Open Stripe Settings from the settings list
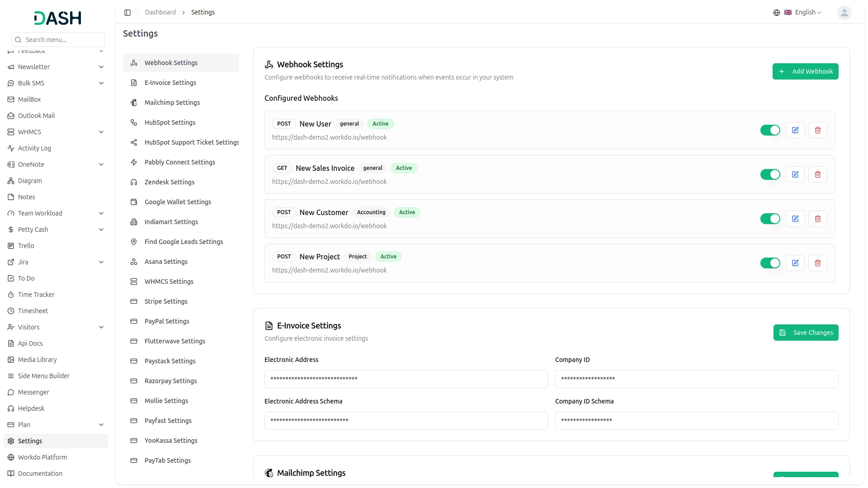Viewport: 868px width, 488px height. (x=165, y=301)
